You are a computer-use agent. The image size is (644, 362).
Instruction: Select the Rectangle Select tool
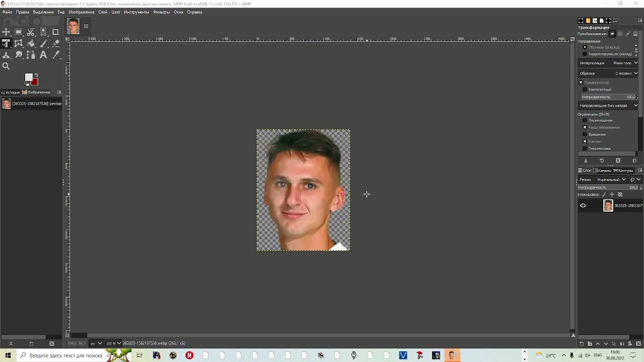coord(19,32)
